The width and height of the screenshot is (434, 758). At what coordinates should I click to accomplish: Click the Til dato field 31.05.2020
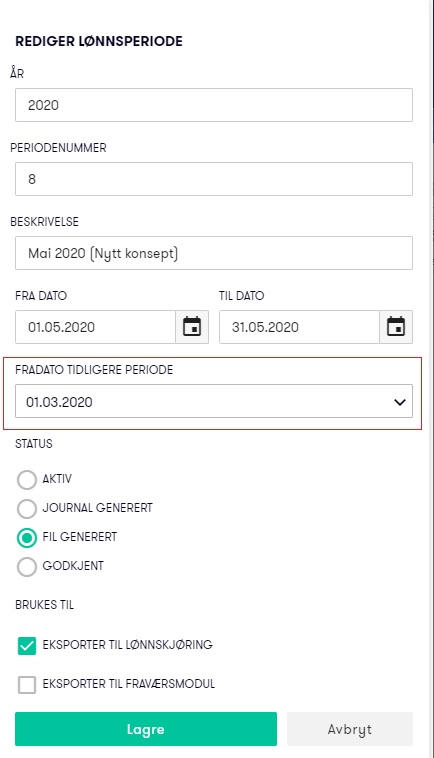click(299, 327)
